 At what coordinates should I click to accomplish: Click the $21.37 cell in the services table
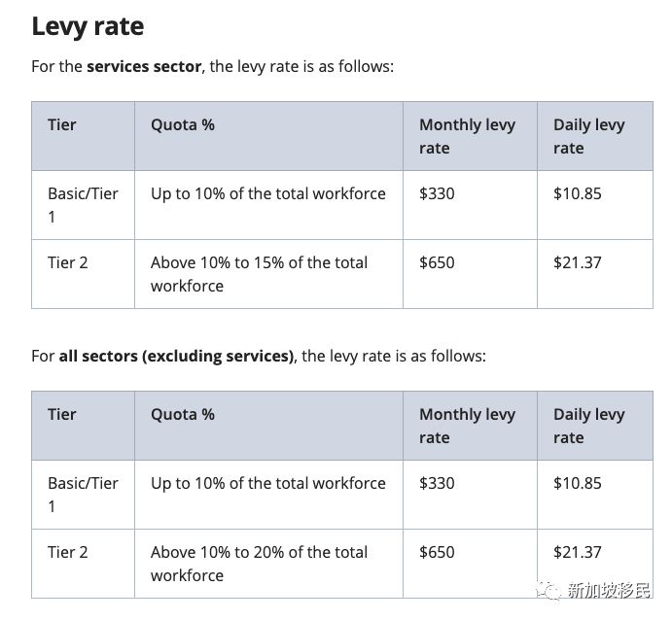click(x=578, y=262)
